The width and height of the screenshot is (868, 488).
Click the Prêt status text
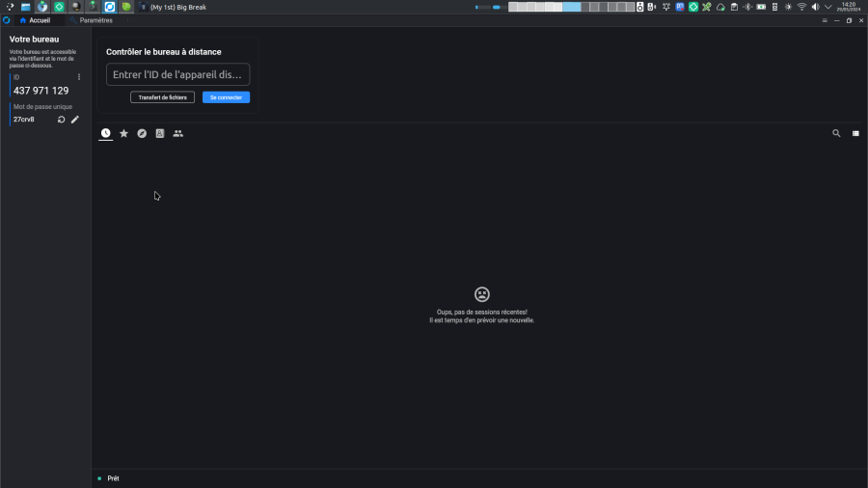[114, 478]
